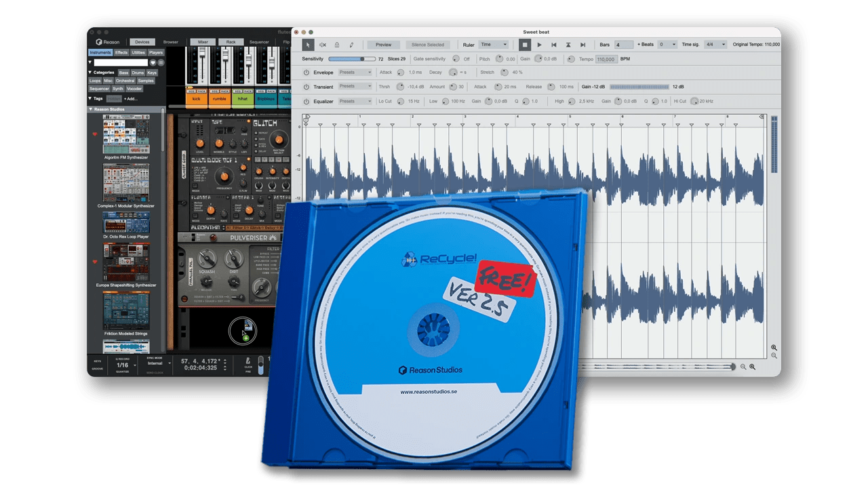Open the Time sig. 4/4 dropdown
This screenshot has width=868, height=499.
pyautogui.click(x=715, y=45)
